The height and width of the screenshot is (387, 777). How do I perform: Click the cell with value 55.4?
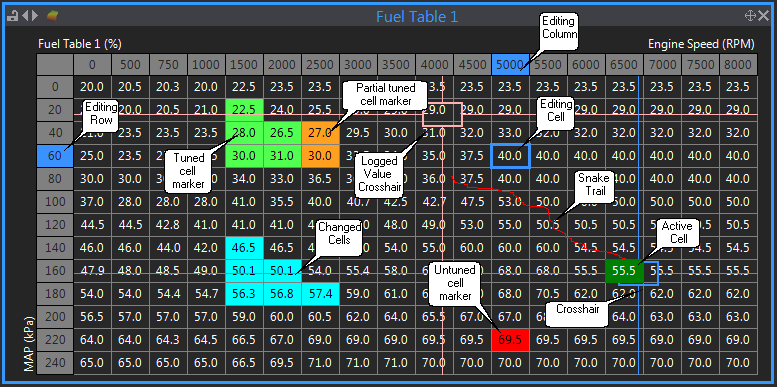(358, 271)
